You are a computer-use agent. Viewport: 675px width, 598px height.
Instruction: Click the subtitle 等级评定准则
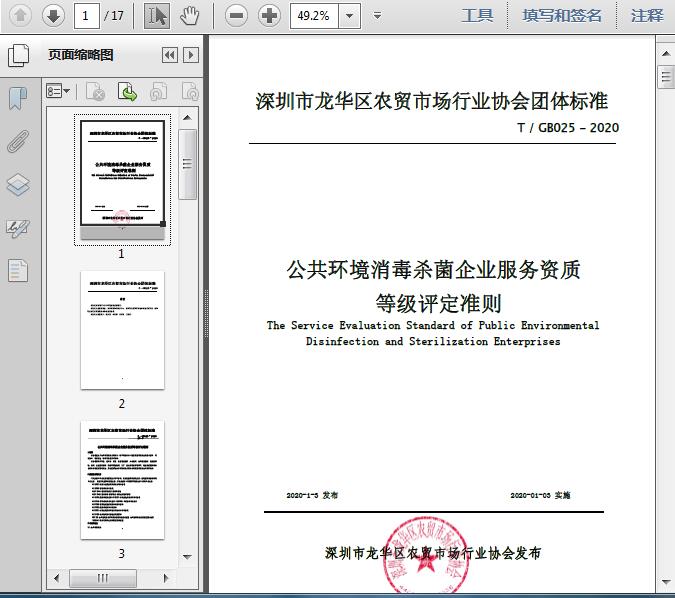point(438,304)
